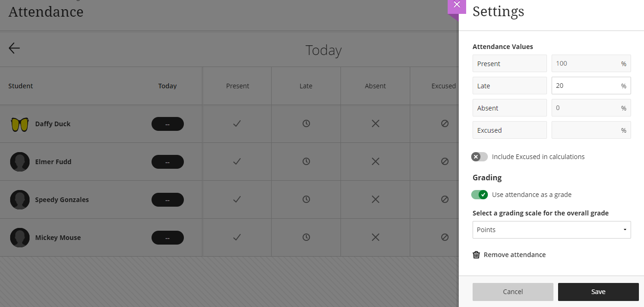Open the grading scale dropdown showing Points
Screen dimensions: 644x307
(551, 229)
